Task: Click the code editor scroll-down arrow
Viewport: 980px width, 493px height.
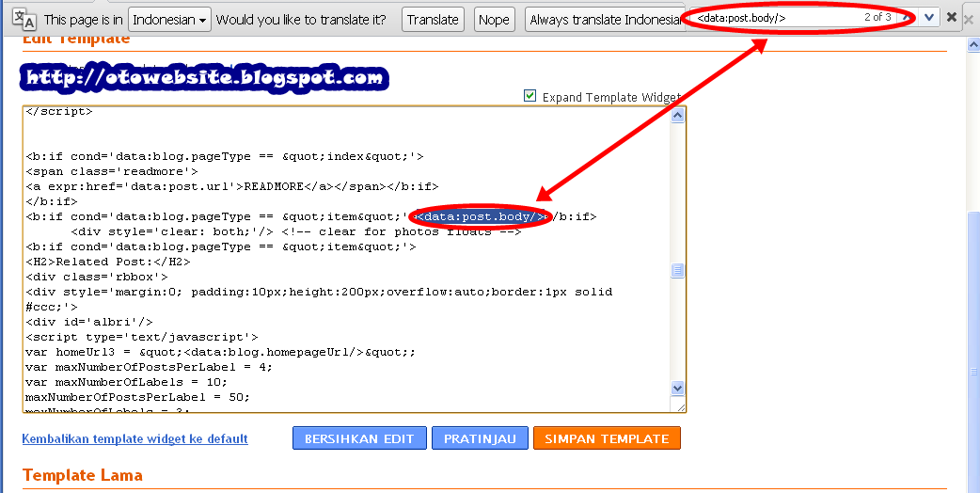Action: (677, 388)
